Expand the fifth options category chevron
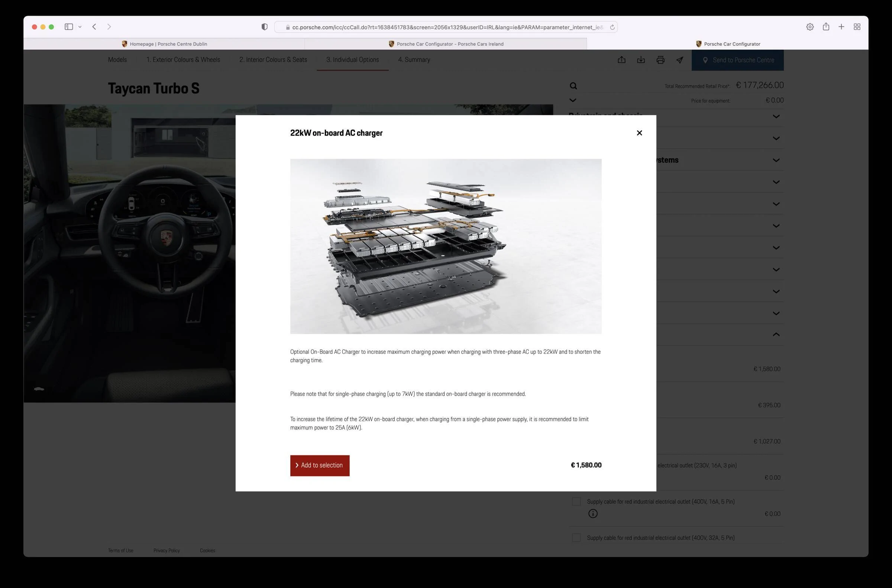The image size is (892, 588). pos(776,204)
